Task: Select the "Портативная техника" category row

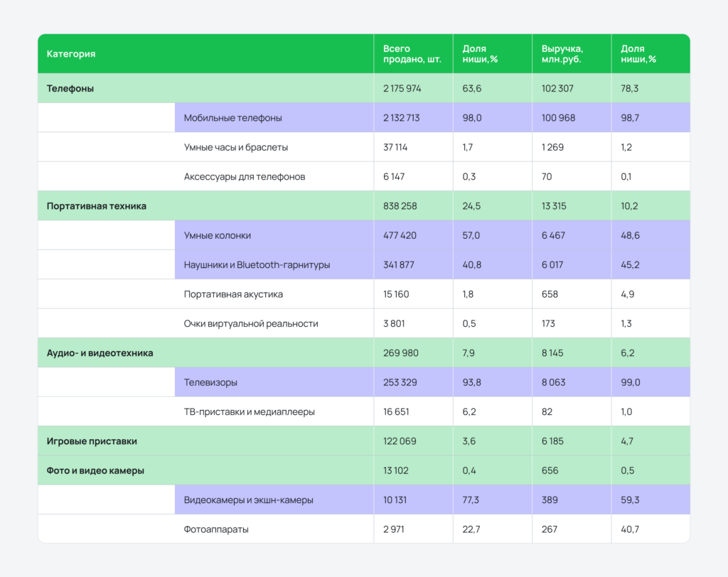Action: coord(97,206)
